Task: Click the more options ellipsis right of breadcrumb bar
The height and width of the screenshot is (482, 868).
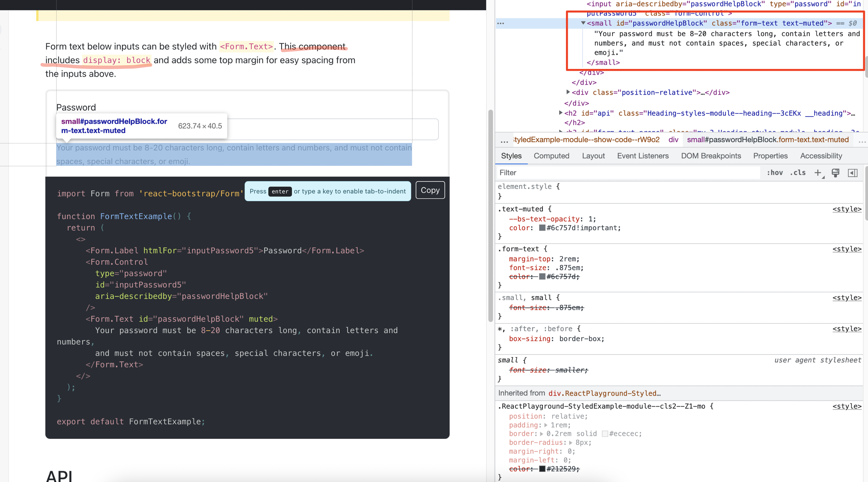Action: (x=862, y=142)
